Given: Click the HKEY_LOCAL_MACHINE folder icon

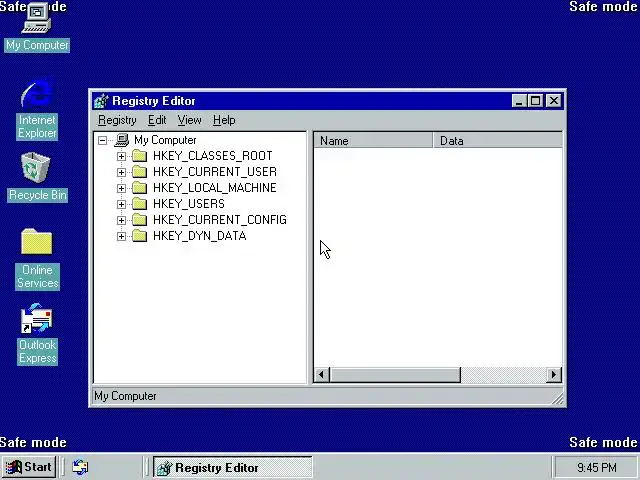Looking at the screenshot, I should (140, 188).
